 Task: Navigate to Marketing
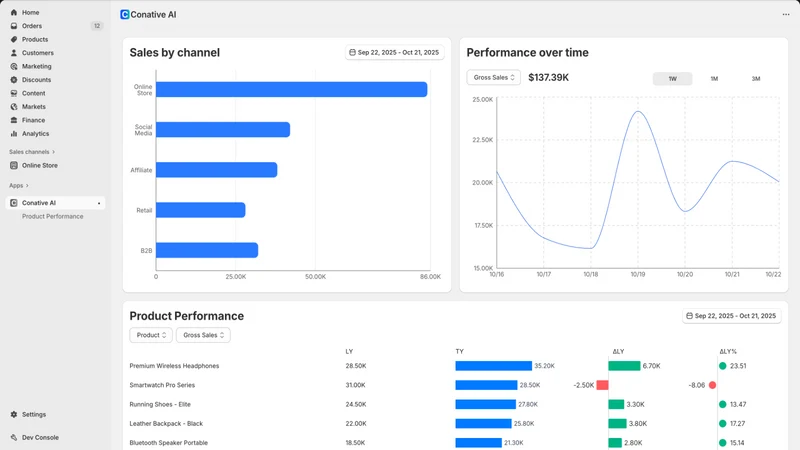pyautogui.click(x=36, y=66)
